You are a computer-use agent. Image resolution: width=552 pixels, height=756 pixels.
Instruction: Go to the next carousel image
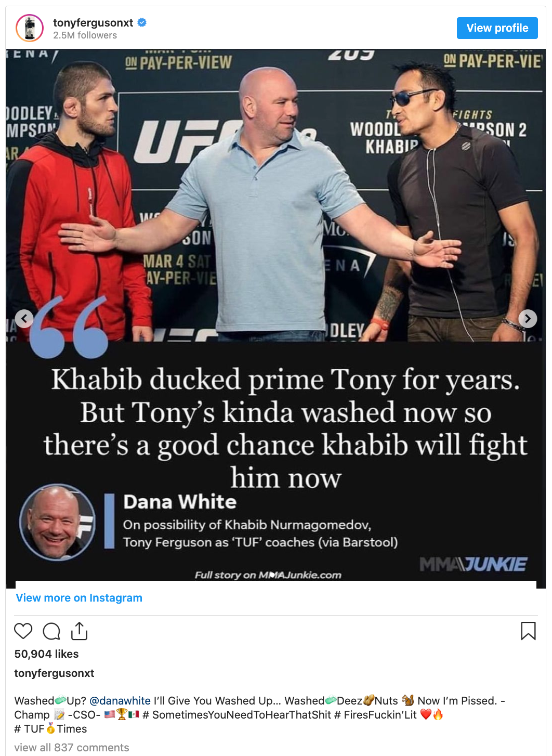[x=528, y=318]
